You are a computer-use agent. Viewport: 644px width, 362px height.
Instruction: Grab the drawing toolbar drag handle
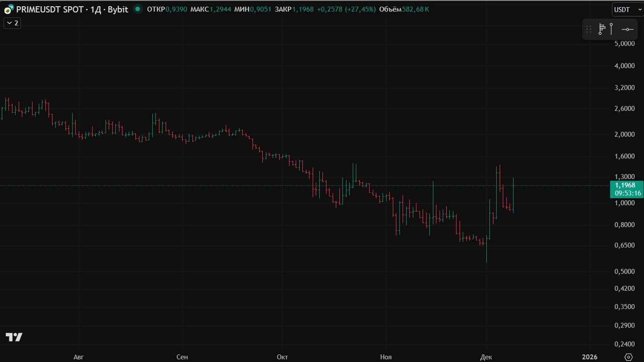tap(589, 29)
